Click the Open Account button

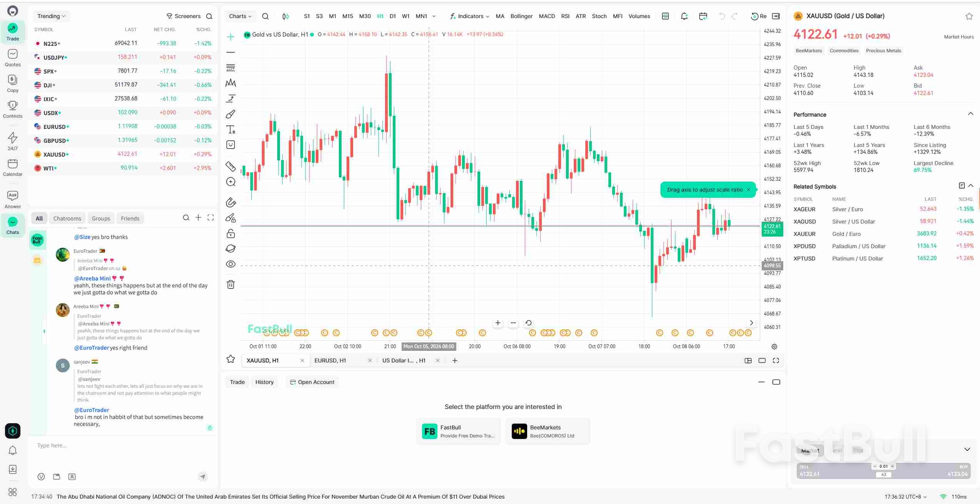(x=312, y=382)
